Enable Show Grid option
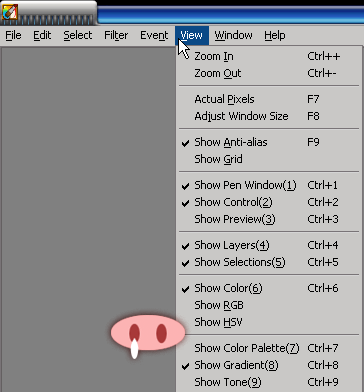Screen dimensions: 364x392 pos(269,159)
